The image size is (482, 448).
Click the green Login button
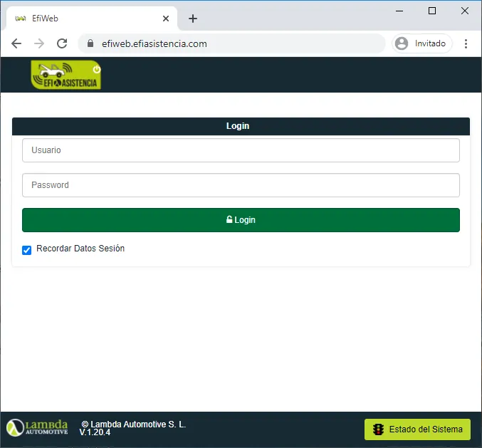point(241,220)
